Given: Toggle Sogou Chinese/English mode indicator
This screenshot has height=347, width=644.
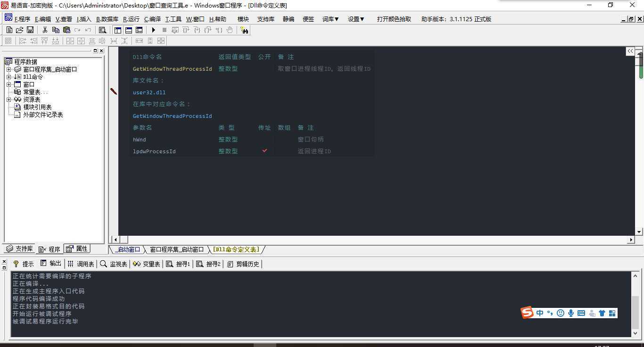Looking at the screenshot, I should click(x=540, y=313).
